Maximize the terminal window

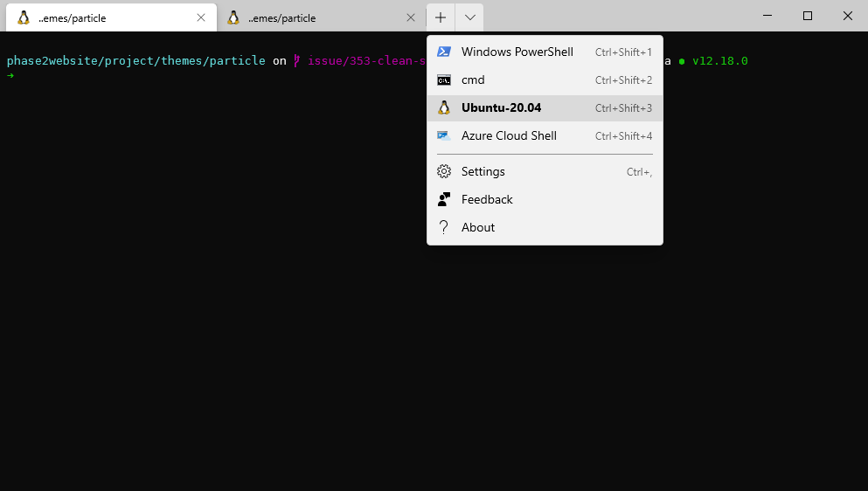(808, 16)
